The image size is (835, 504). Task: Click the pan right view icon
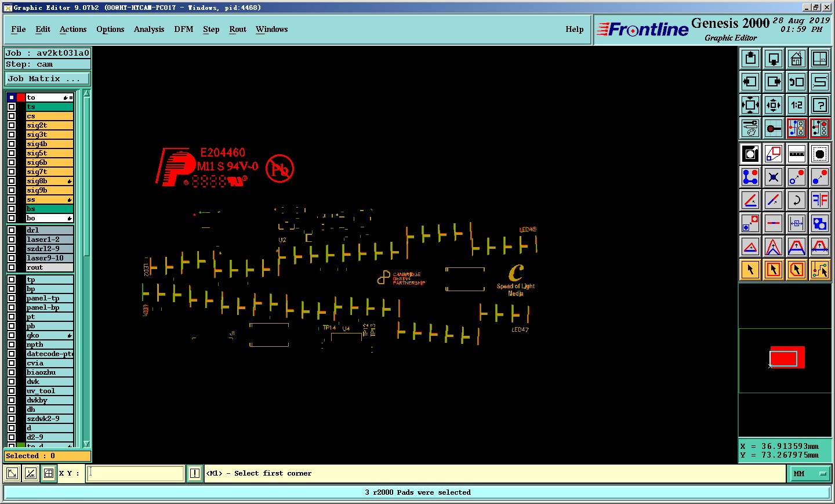[x=774, y=82]
